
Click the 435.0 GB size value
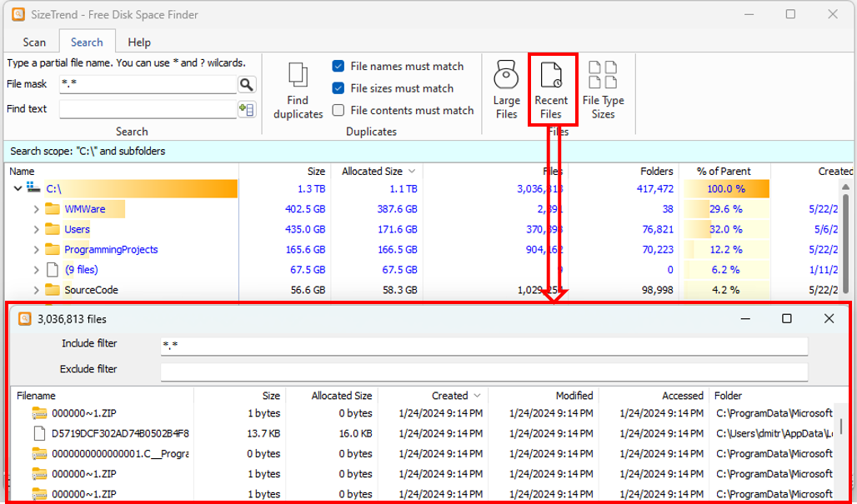(x=305, y=229)
